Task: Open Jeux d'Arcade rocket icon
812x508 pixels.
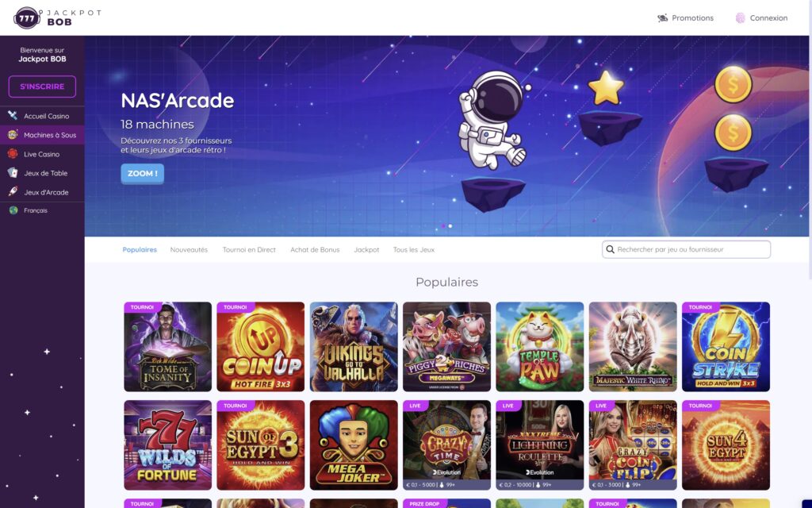Action: (13, 192)
